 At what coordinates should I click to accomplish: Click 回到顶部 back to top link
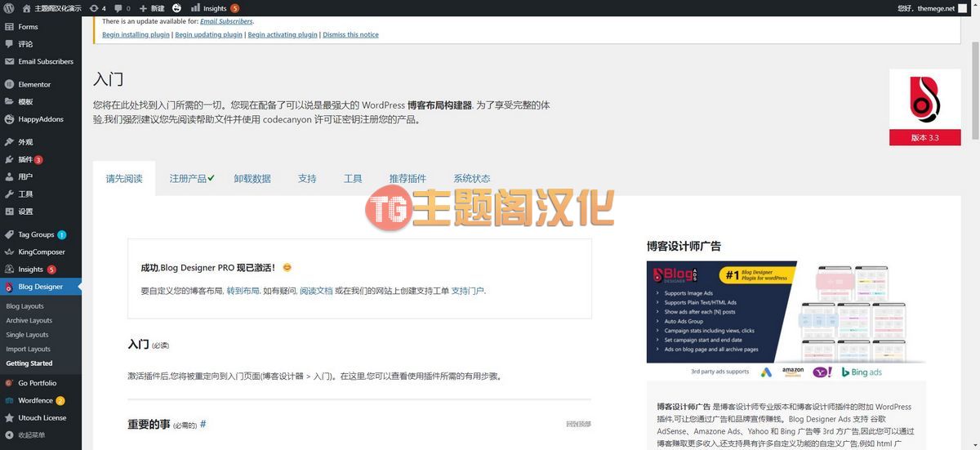578,425
